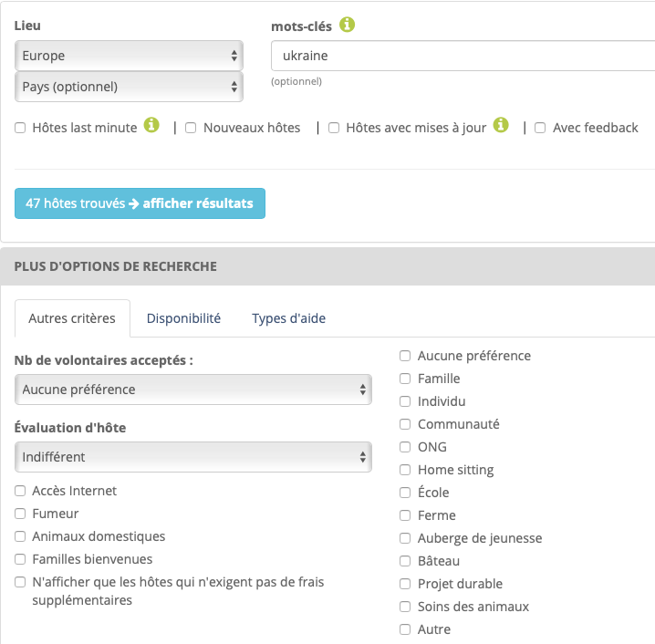
Task: Tick the Avec feedback checkbox
Action: click(x=541, y=129)
